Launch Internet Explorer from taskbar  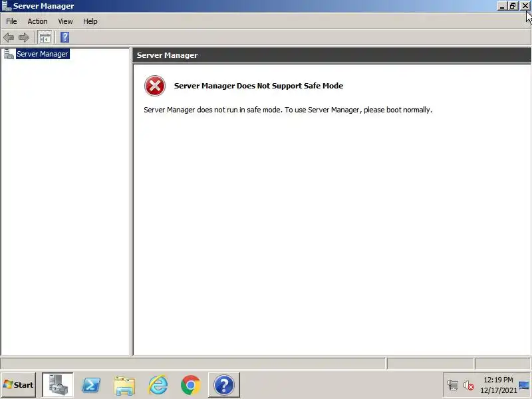click(x=158, y=385)
